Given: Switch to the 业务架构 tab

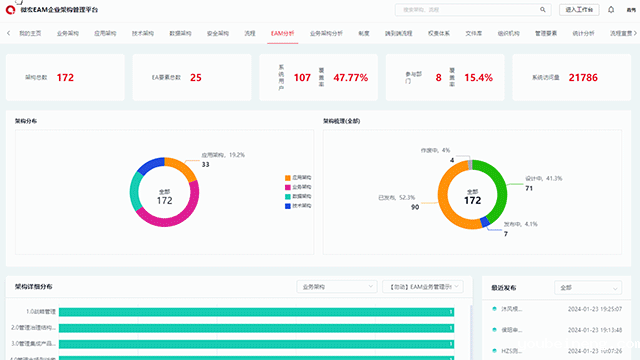Looking at the screenshot, I should tap(68, 33).
